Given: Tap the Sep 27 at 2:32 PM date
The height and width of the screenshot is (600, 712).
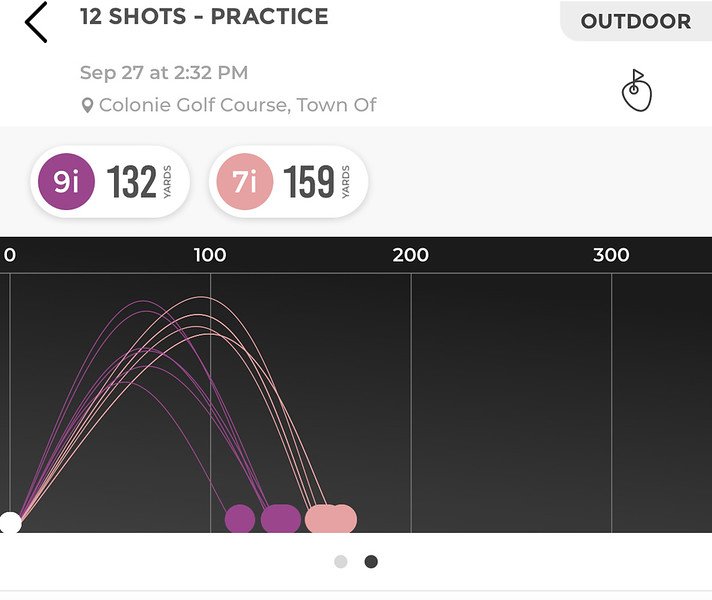Looking at the screenshot, I should click(x=164, y=73).
